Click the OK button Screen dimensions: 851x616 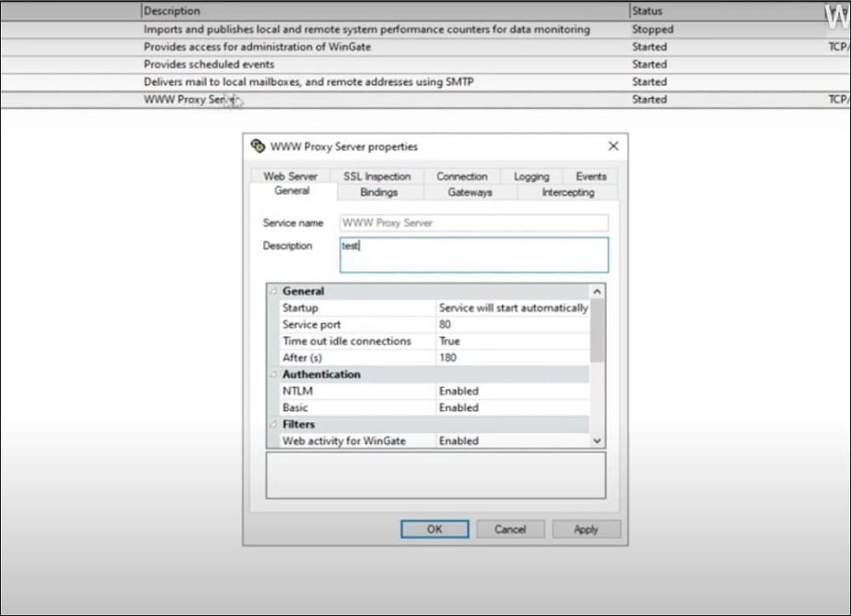(x=435, y=529)
